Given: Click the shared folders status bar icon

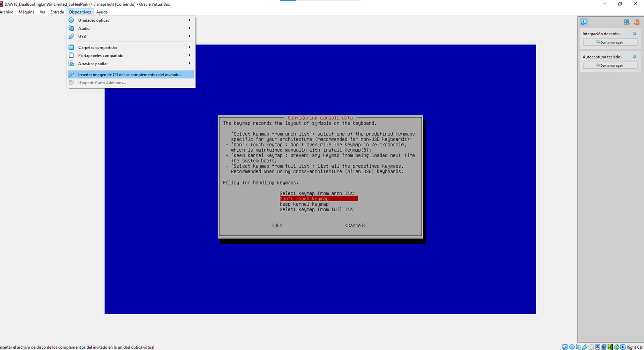Looking at the screenshot, I should point(591,347).
